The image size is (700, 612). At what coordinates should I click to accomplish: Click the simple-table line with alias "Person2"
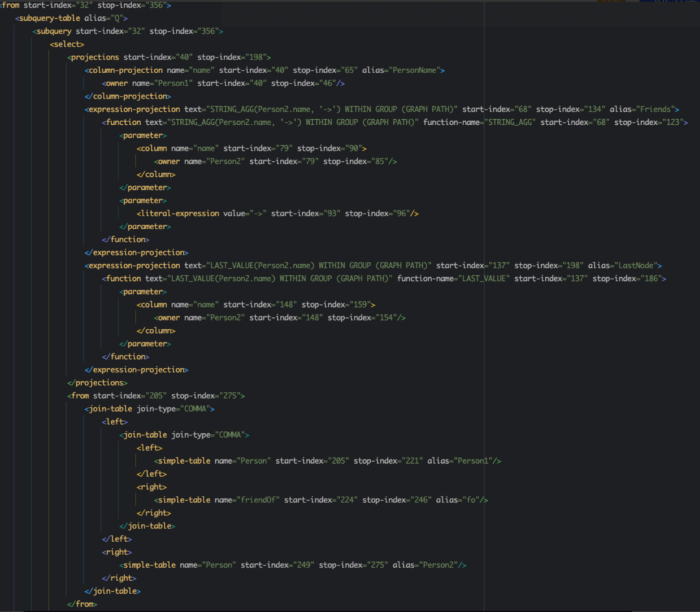293,565
